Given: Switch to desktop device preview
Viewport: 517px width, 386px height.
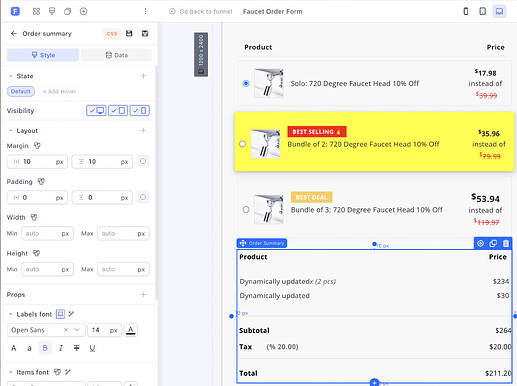Looking at the screenshot, I should pos(499,11).
